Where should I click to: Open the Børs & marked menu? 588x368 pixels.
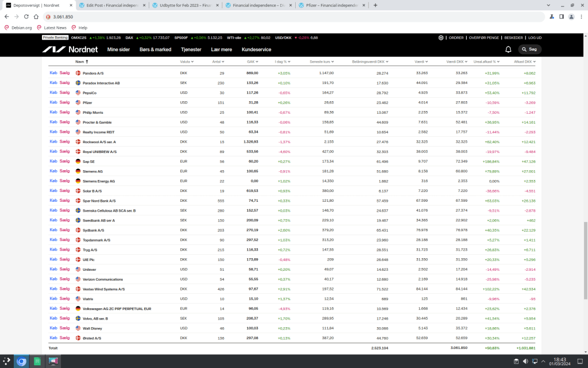[155, 49]
